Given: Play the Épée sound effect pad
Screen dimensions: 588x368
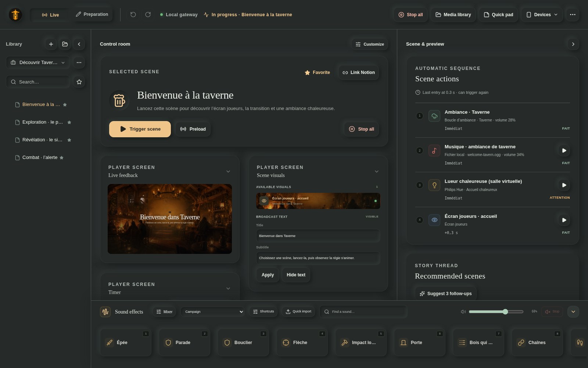Looking at the screenshot, I should 126,343.
